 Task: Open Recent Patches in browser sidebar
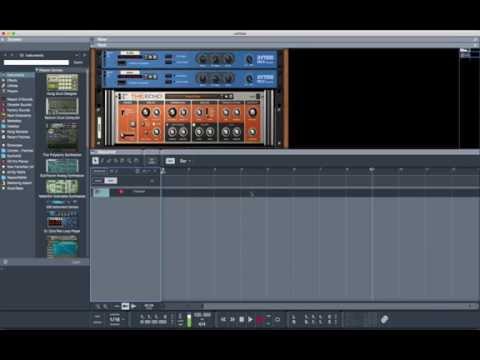coord(18,137)
